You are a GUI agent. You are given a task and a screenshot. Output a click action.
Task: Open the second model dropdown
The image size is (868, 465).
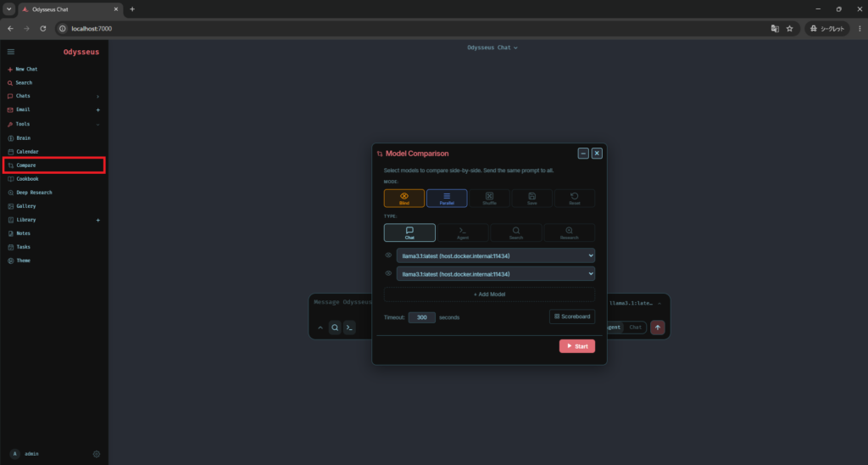click(495, 274)
